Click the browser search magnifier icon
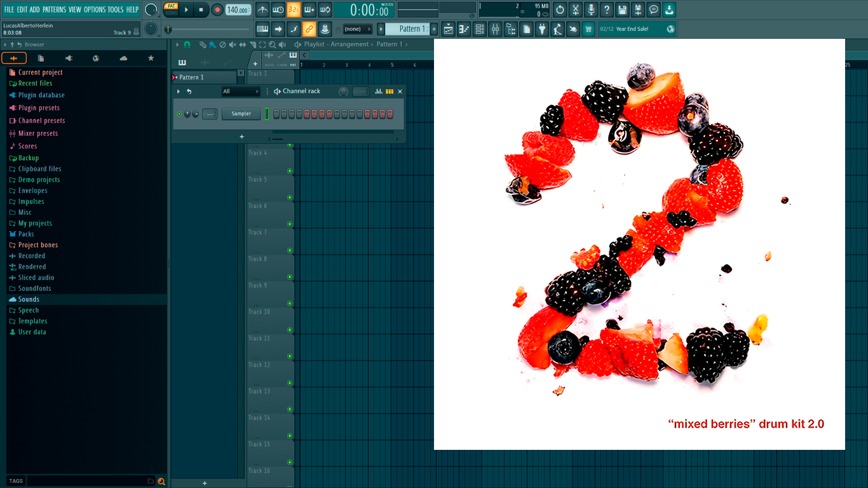The image size is (868, 488). tap(161, 481)
